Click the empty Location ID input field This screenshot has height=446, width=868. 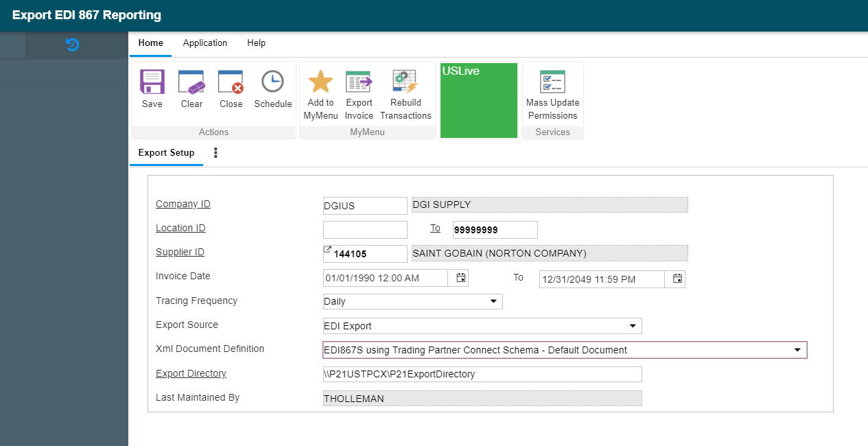coord(365,230)
